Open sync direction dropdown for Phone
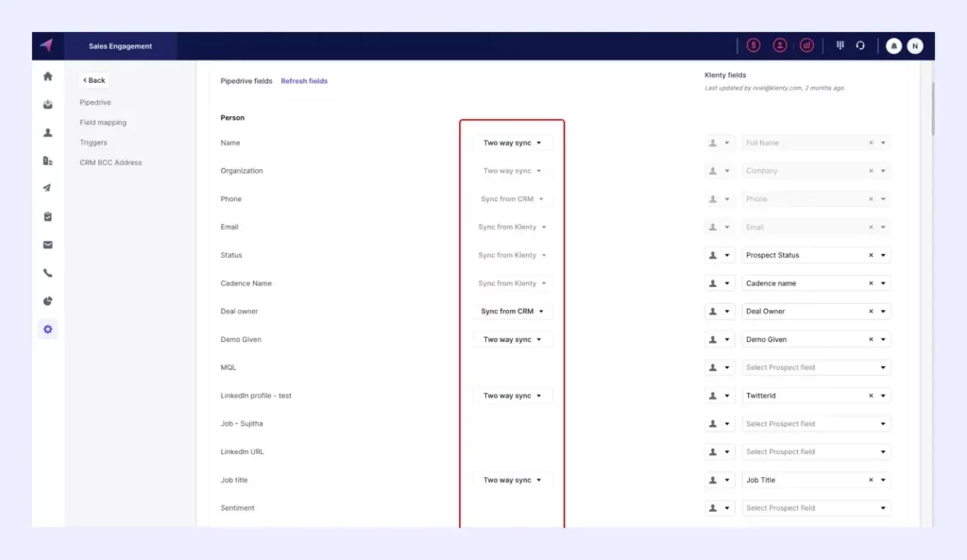This screenshot has height=560, width=967. point(512,198)
